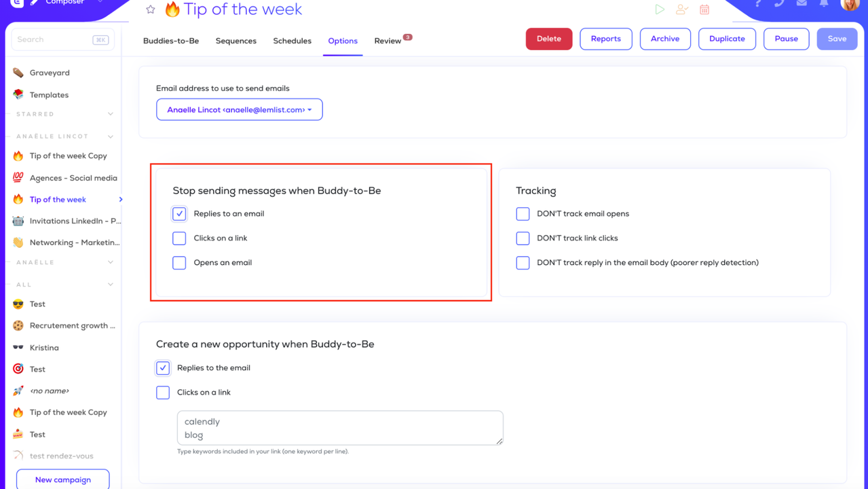The height and width of the screenshot is (489, 868).
Task: Switch to the Sequences tab
Action: point(235,41)
